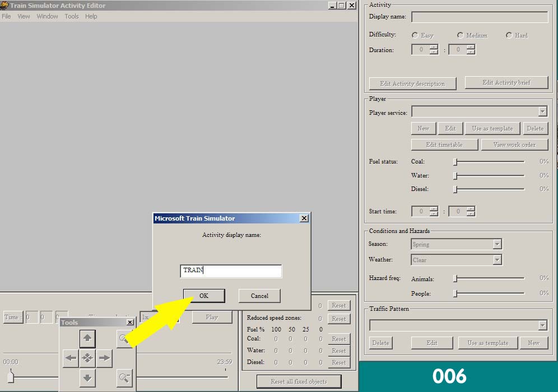
Task: Open the Player service dropdown
Action: tap(542, 111)
